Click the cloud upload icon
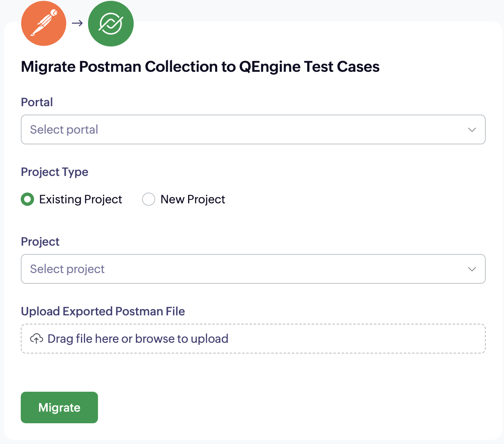 pos(37,339)
